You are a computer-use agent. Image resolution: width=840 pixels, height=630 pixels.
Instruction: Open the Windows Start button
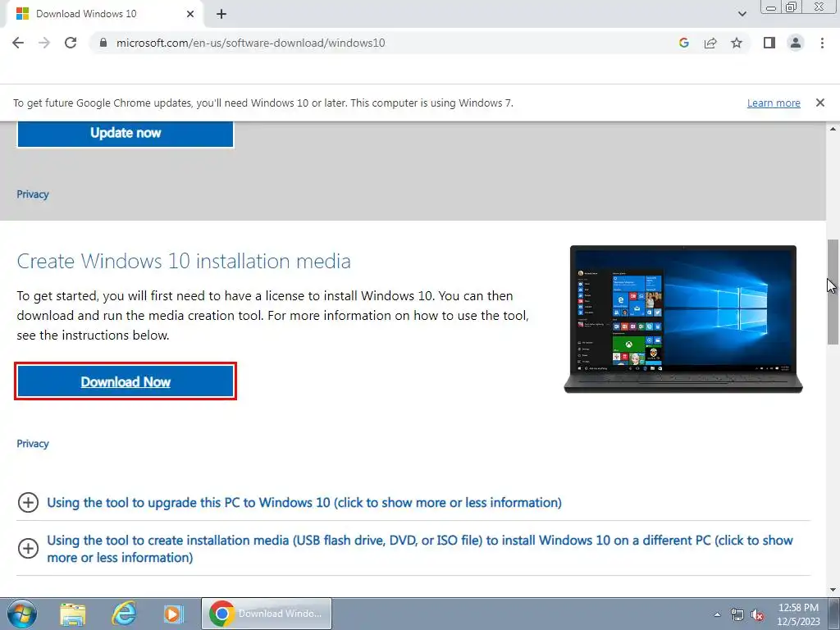coord(22,614)
